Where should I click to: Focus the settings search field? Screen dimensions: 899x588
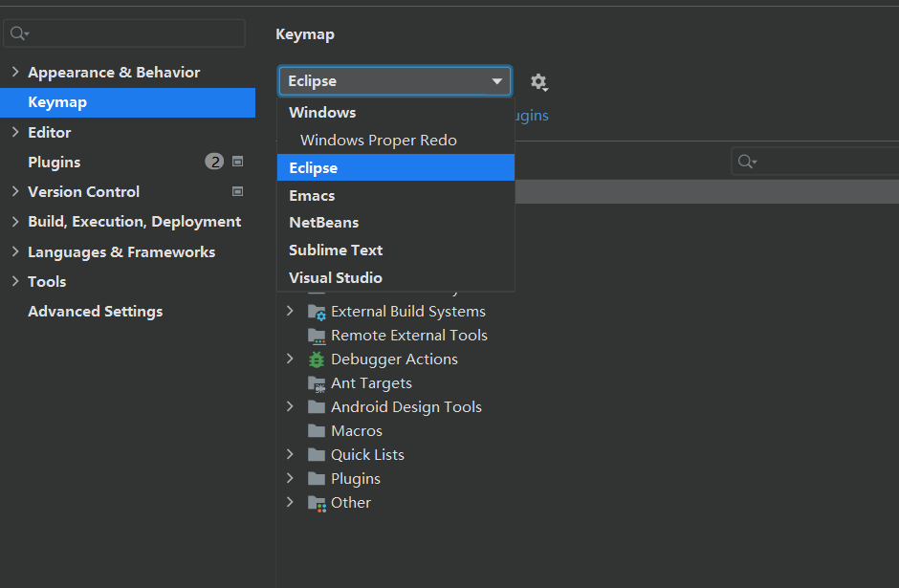[x=124, y=33]
